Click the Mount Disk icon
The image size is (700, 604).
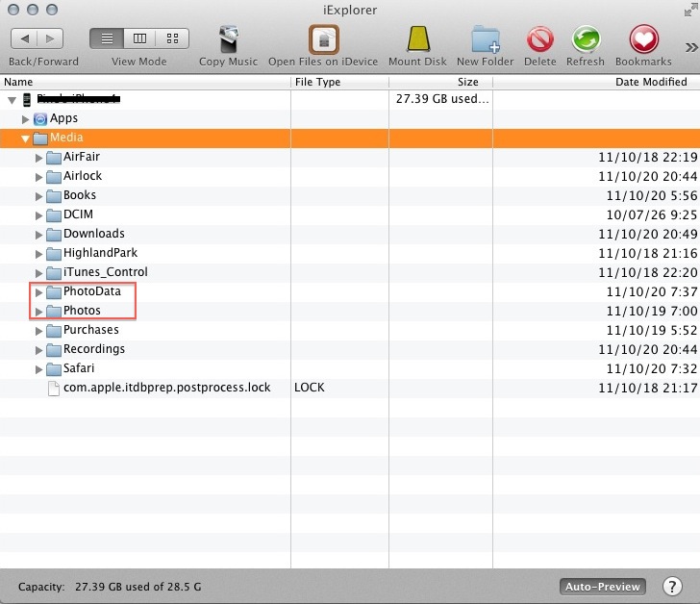tap(416, 39)
